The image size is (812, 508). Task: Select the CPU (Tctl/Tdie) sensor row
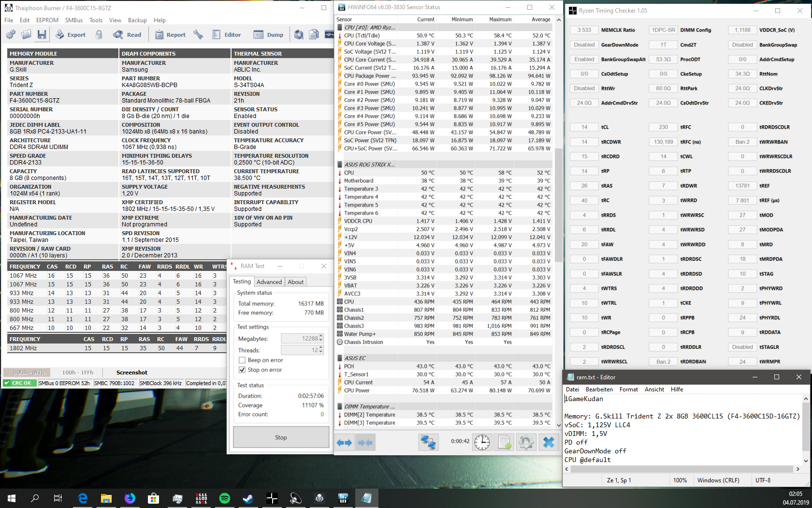[444, 35]
